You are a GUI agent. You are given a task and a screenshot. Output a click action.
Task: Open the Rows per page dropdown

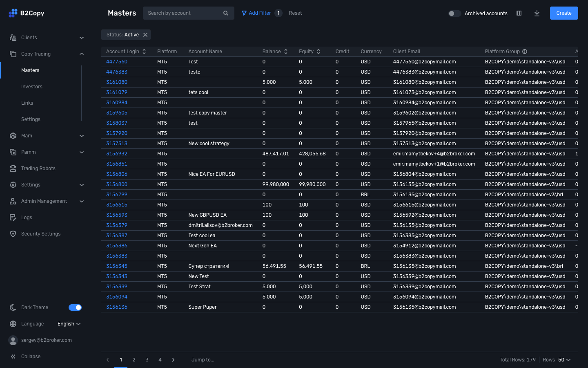564,360
